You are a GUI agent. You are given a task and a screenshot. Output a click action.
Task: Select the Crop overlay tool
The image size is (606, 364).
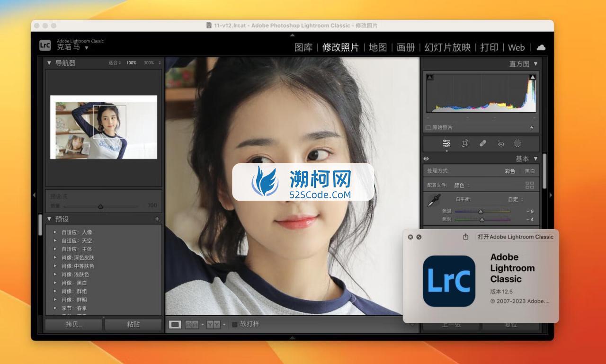[x=465, y=143]
